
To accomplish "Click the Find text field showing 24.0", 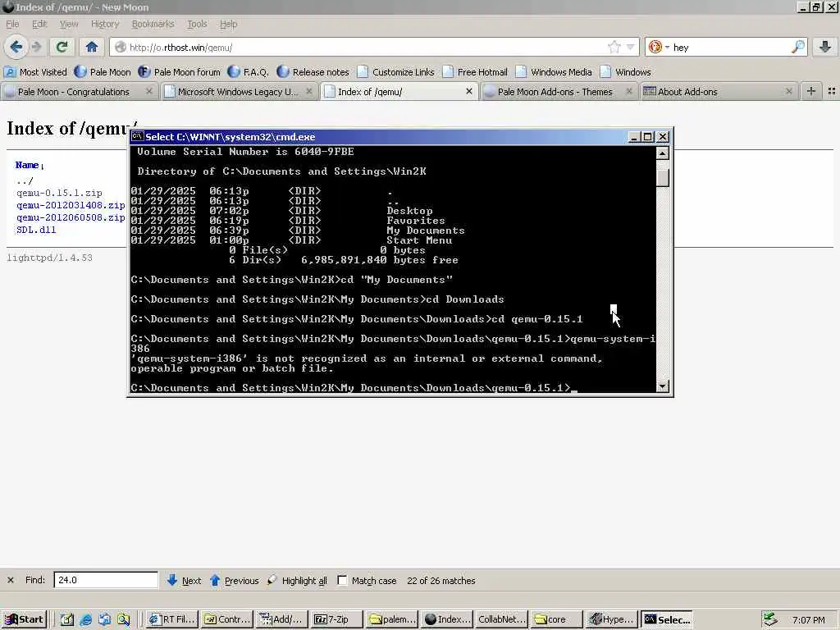I will point(106,580).
